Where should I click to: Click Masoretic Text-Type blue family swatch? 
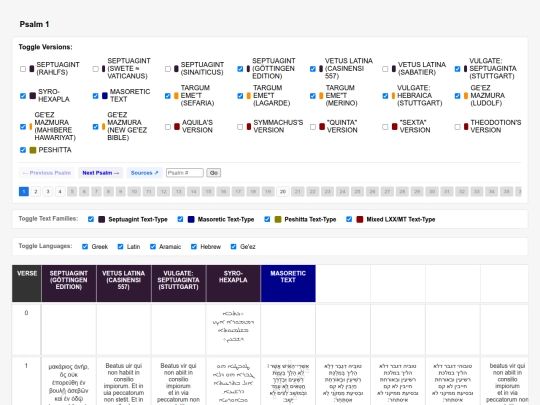click(x=191, y=219)
